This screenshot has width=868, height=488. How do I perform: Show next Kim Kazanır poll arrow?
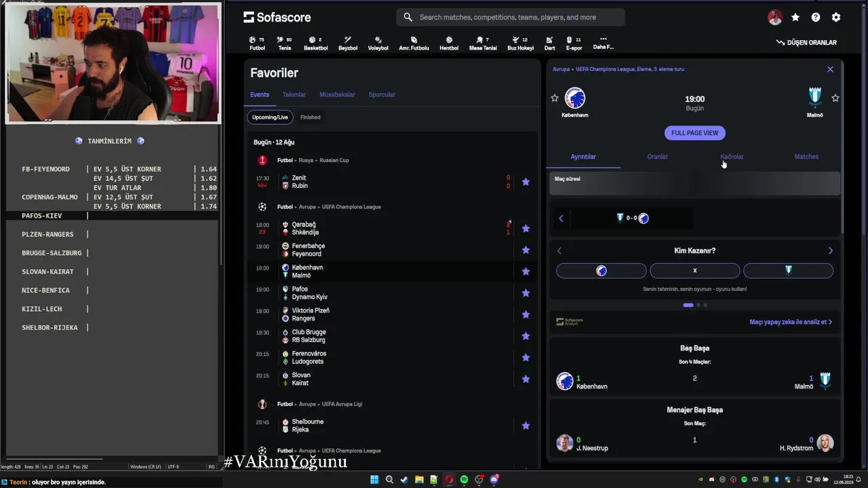(x=831, y=251)
